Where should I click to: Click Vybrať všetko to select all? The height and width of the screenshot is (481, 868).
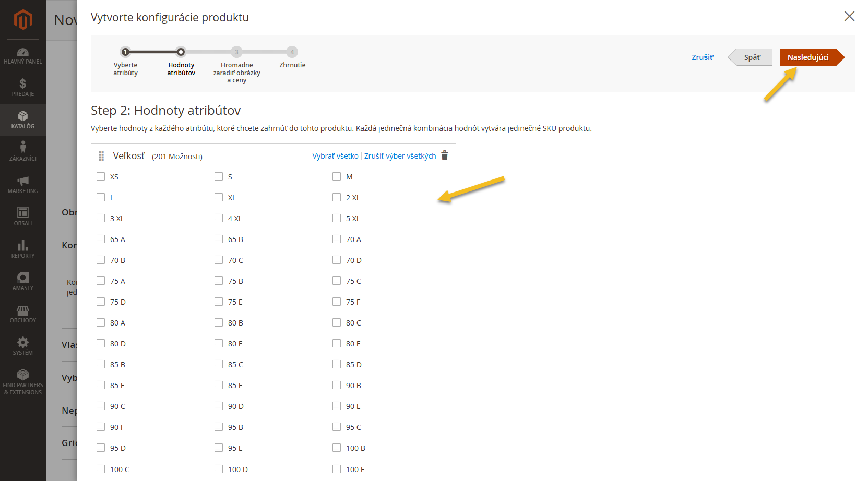pos(335,156)
